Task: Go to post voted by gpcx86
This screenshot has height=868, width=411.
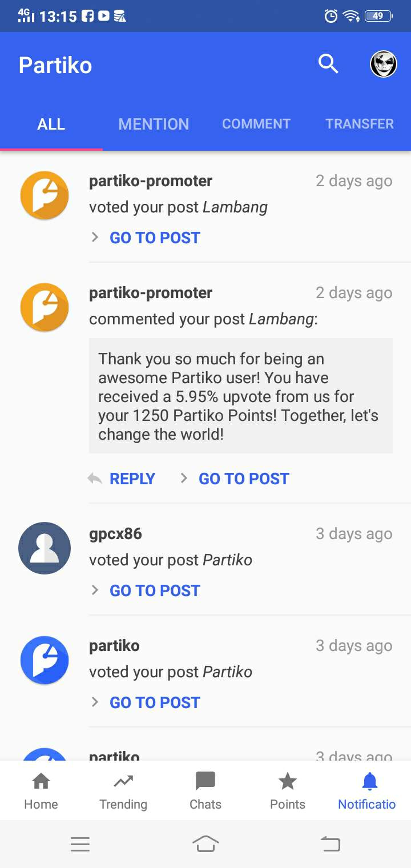Action: (155, 590)
